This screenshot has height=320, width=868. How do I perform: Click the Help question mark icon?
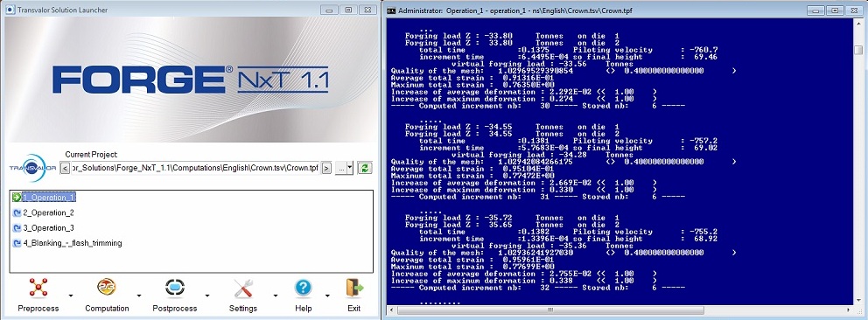click(303, 288)
